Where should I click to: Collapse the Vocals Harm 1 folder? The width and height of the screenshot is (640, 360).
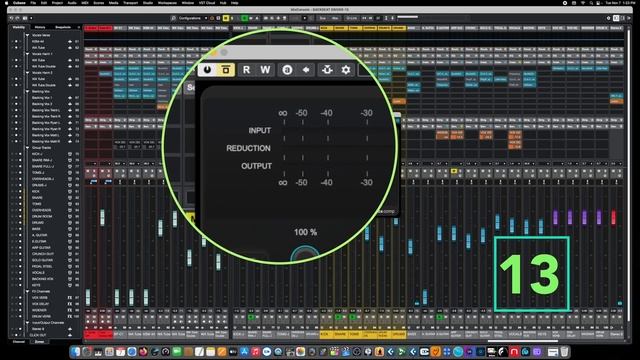coord(28,54)
